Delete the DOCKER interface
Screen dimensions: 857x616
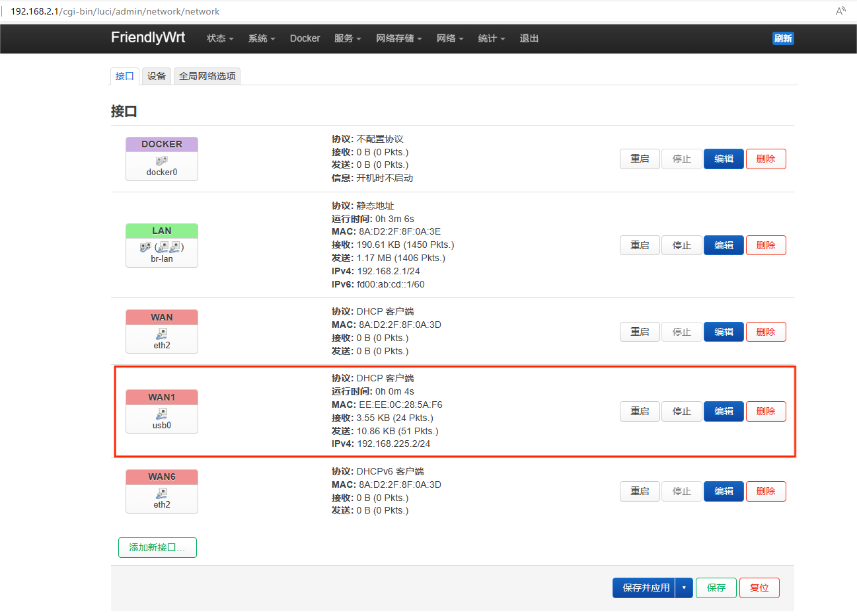[766, 159]
